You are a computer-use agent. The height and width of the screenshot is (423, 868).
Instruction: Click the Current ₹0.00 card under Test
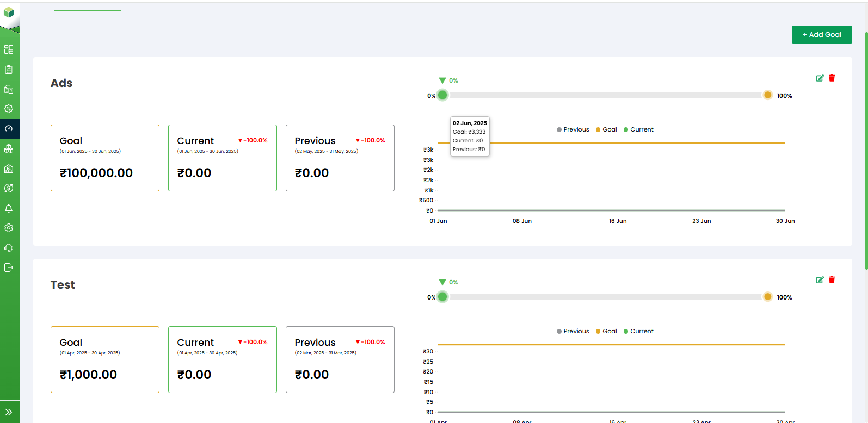click(222, 359)
